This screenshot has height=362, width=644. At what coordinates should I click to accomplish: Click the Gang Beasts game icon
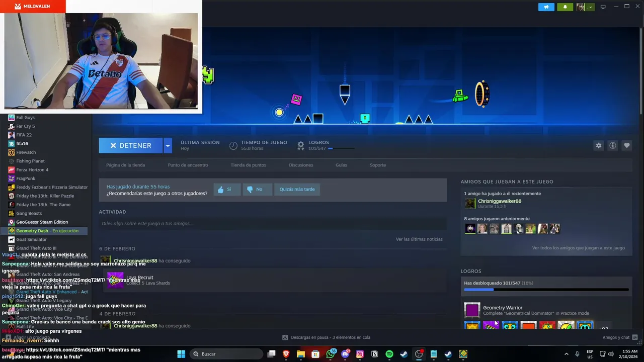(x=12, y=213)
